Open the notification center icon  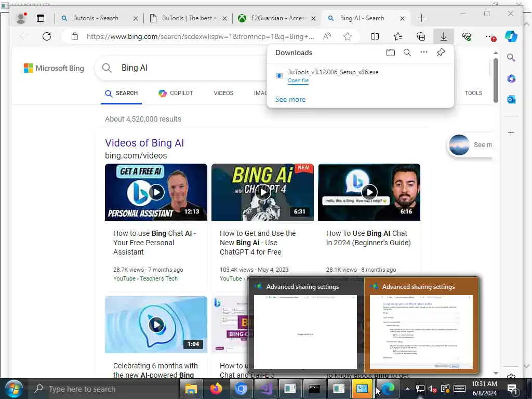click(512, 389)
